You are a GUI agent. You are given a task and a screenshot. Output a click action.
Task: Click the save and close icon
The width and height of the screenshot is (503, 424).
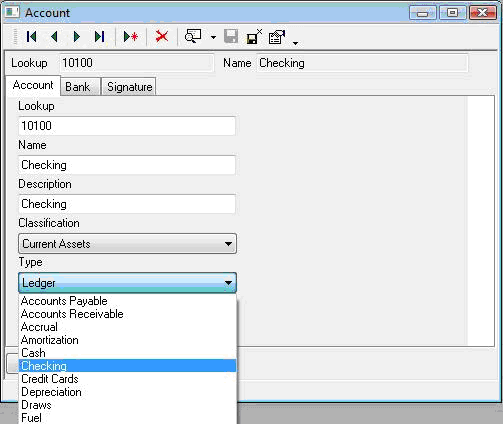[254, 36]
